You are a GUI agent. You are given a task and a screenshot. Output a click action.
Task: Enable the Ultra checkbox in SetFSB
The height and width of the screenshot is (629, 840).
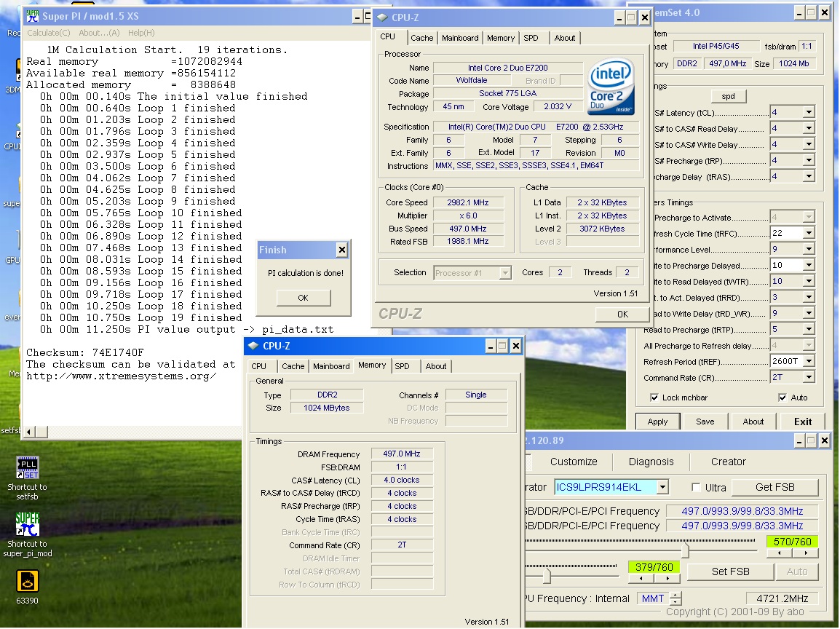click(x=696, y=488)
